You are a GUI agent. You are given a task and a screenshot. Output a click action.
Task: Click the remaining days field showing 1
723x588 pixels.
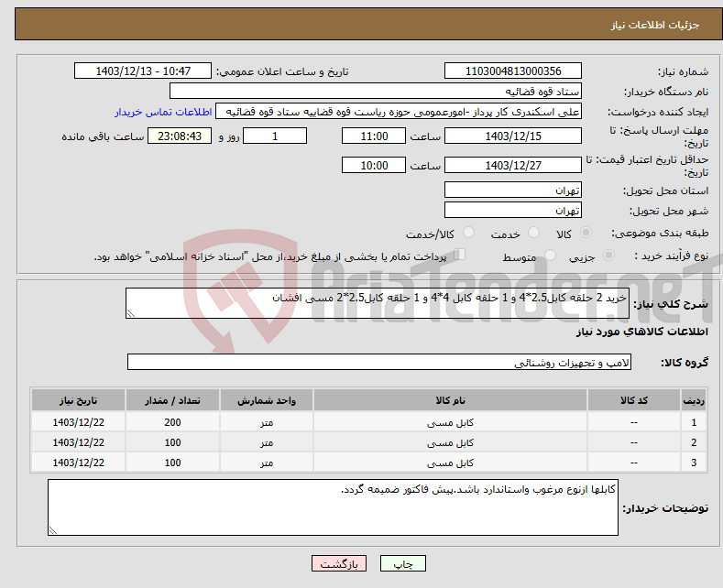click(x=275, y=136)
